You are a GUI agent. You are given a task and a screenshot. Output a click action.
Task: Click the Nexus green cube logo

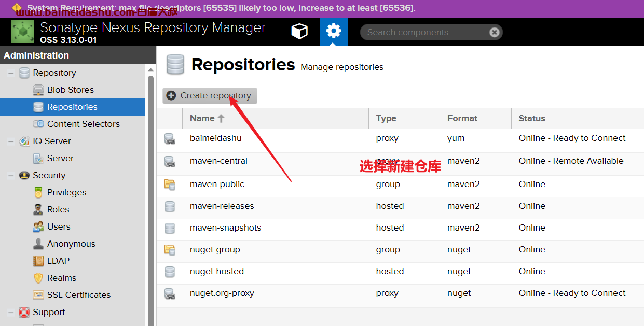click(23, 32)
